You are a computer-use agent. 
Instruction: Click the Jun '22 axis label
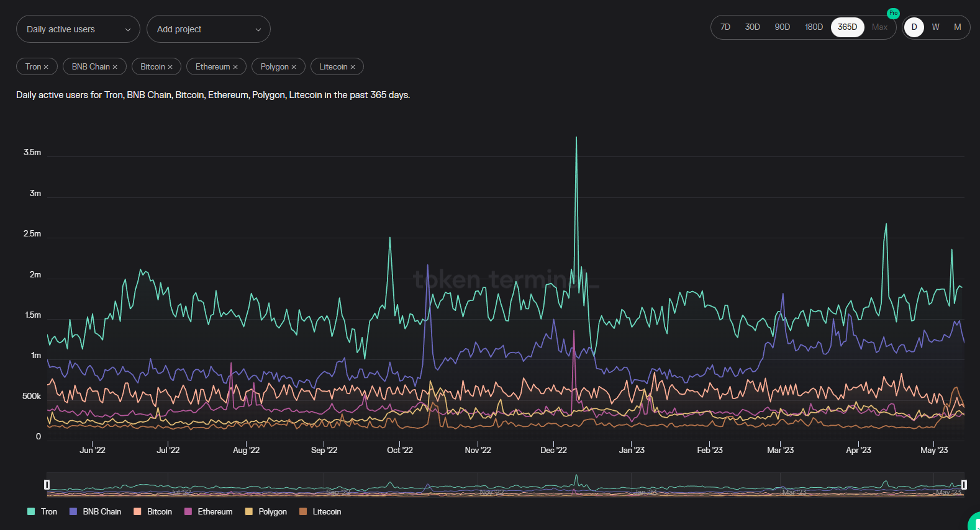pos(93,451)
